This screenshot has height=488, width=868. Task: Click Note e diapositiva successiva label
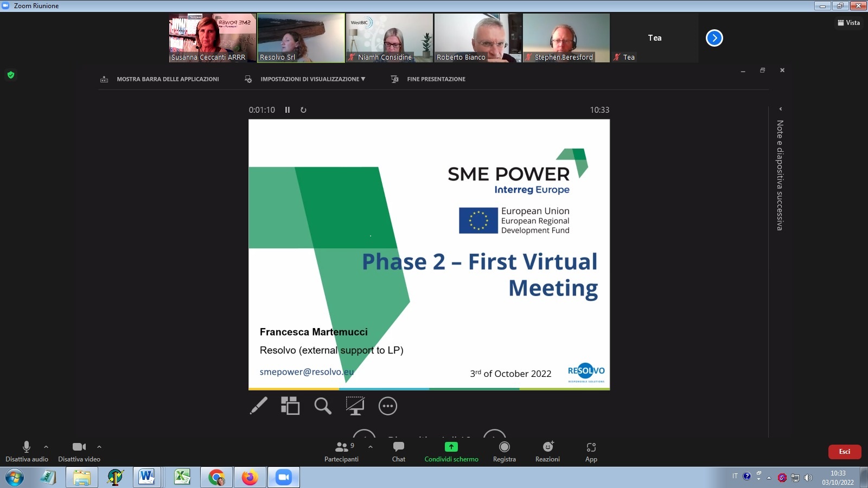click(780, 175)
